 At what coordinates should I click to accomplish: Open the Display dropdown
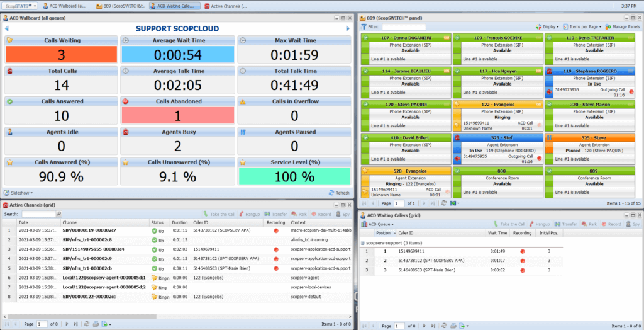coord(547,27)
